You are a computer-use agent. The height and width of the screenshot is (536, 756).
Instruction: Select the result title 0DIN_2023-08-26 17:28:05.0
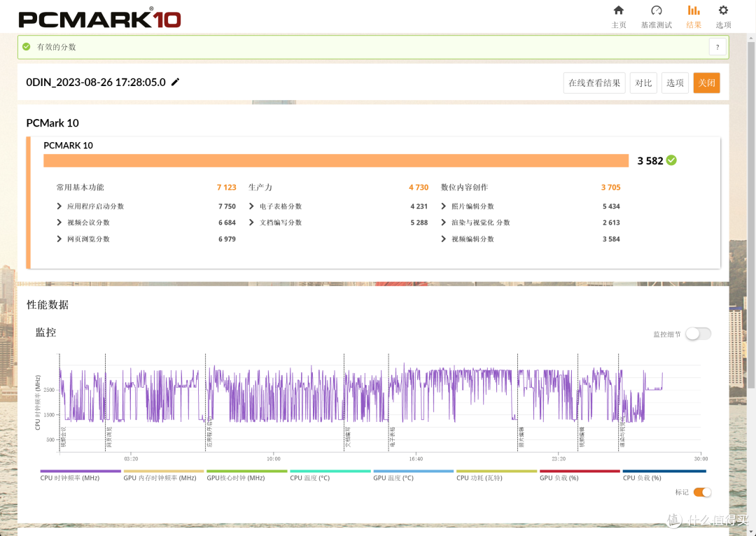click(x=96, y=83)
